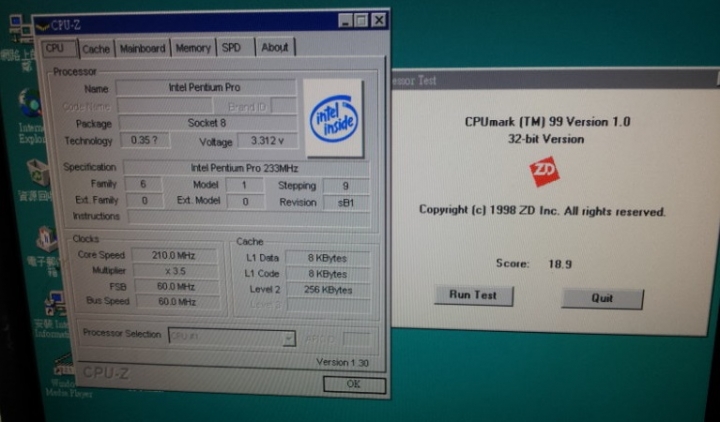Click the L1 Data value 8 KBytes
Image resolution: width=720 pixels, height=422 pixels.
[327, 258]
